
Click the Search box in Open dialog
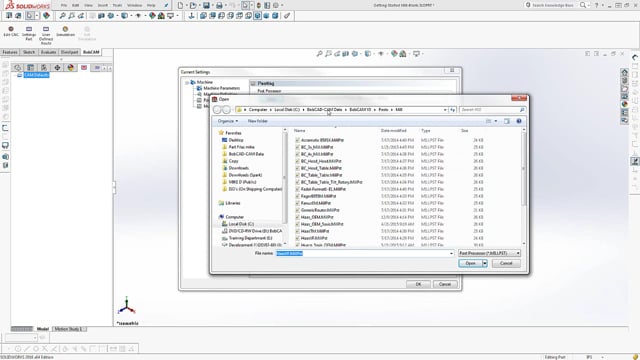tap(492, 110)
